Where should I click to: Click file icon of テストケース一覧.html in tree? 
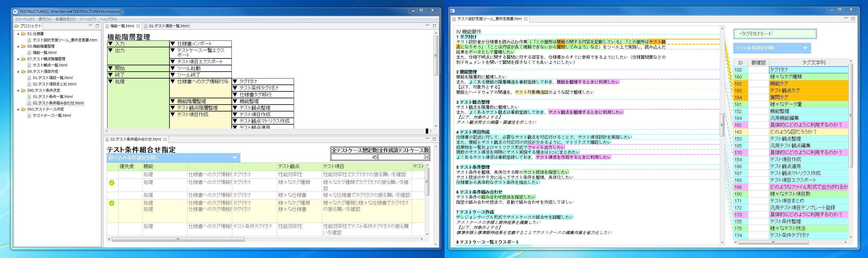point(29,116)
